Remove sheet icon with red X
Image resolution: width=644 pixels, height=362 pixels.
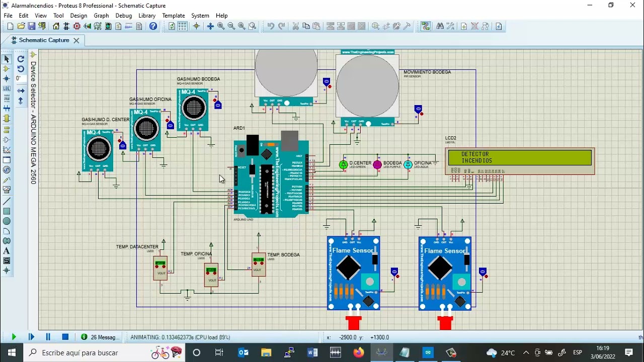(x=474, y=26)
